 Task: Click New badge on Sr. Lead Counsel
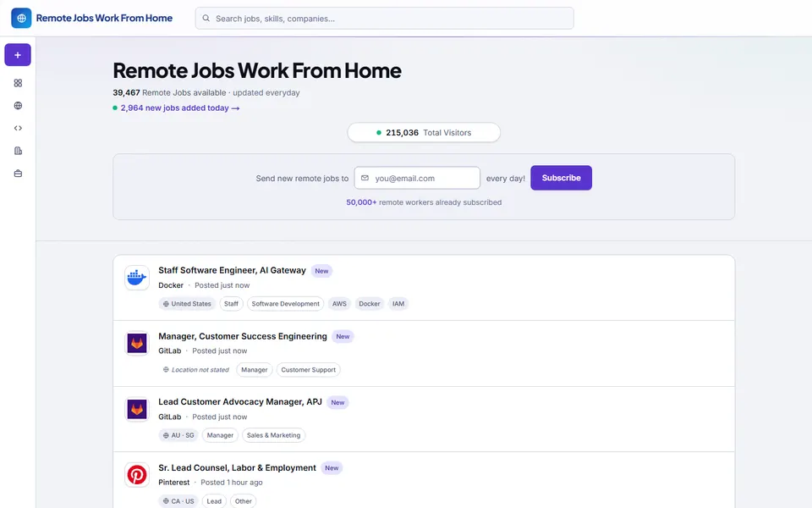(332, 468)
